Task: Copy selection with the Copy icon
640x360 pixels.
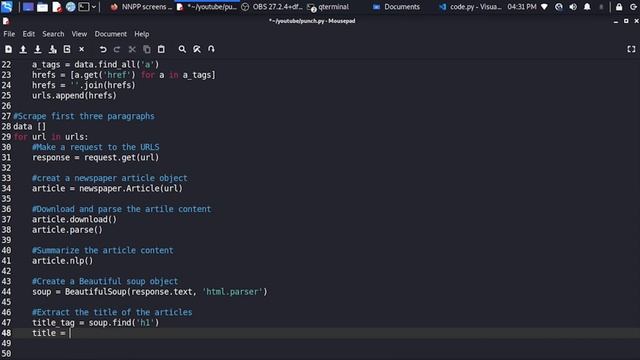Action: click(147, 49)
